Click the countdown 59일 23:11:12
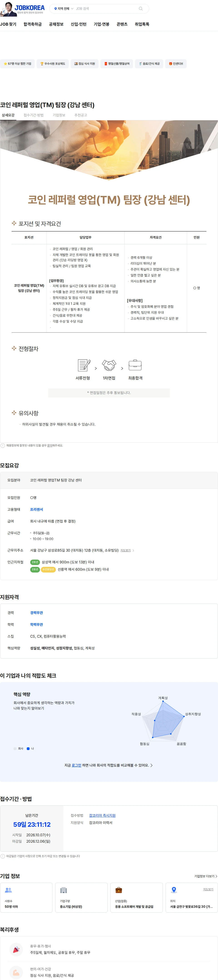Image resolution: width=218 pixels, height=980 pixels. pos(32,824)
